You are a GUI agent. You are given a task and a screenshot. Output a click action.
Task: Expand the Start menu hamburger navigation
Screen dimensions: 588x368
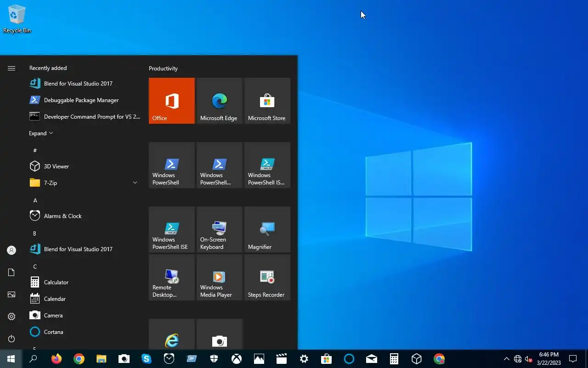(x=11, y=68)
